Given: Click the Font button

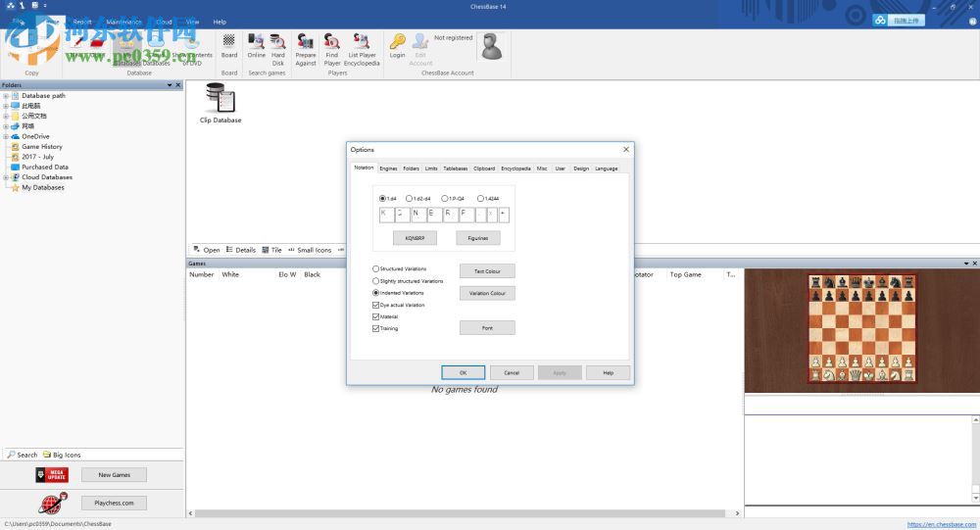Looking at the screenshot, I should (487, 327).
